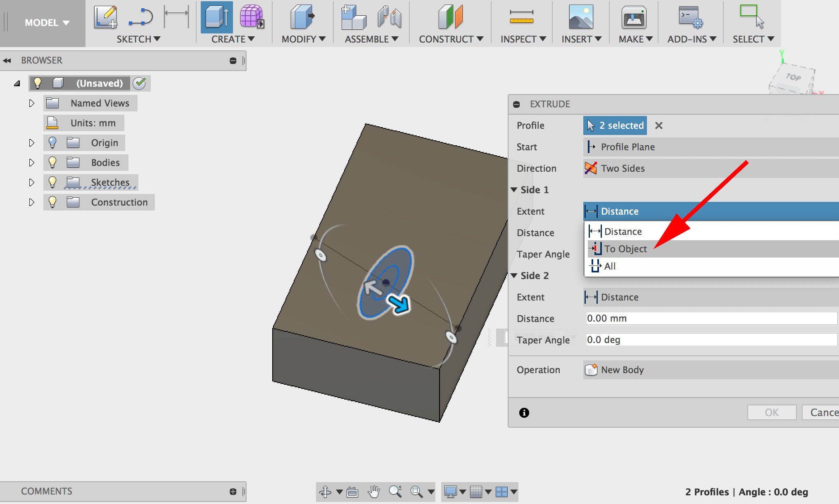This screenshot has height=504, width=839.
Task: Toggle visibility lightbulb of Unsaved component
Action: point(38,83)
